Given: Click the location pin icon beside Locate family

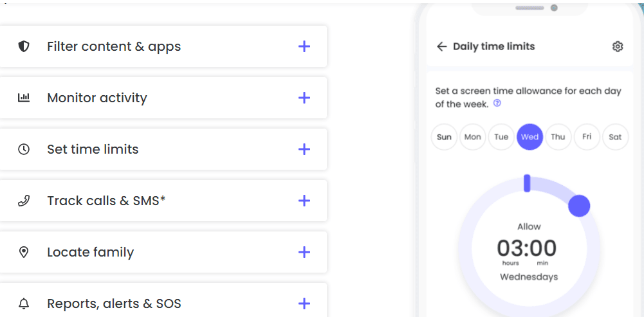Looking at the screenshot, I should 24,252.
